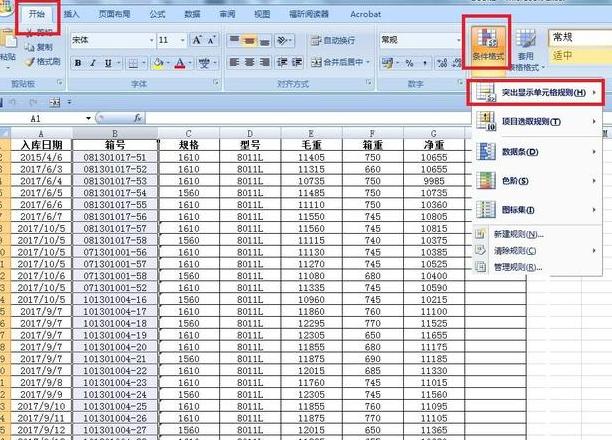
Task: Open the 宋体 font name dropdown
Action: point(151,40)
